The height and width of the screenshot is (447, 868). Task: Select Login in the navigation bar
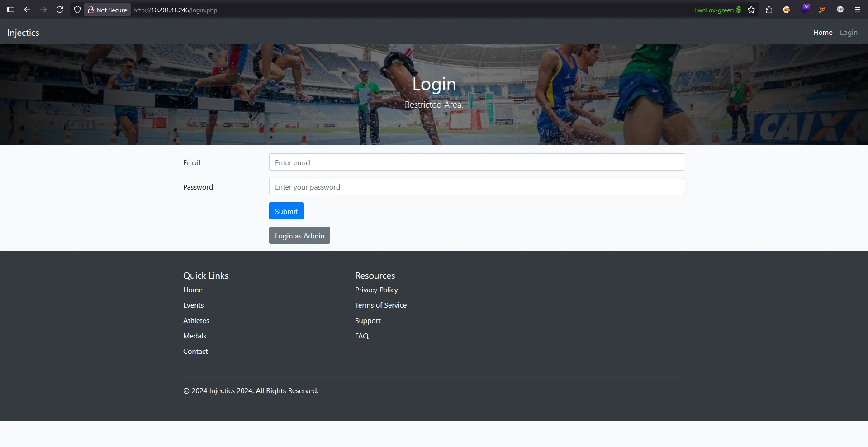click(x=849, y=32)
